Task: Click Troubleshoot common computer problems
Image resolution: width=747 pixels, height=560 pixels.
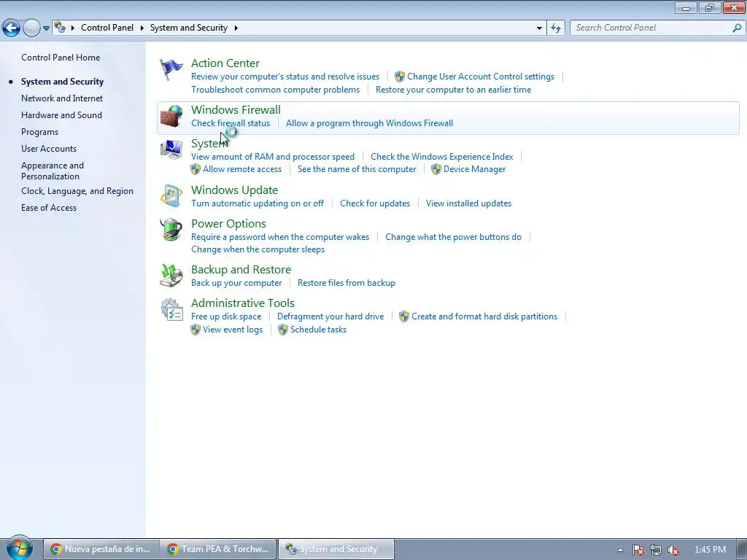Action: tap(275, 90)
